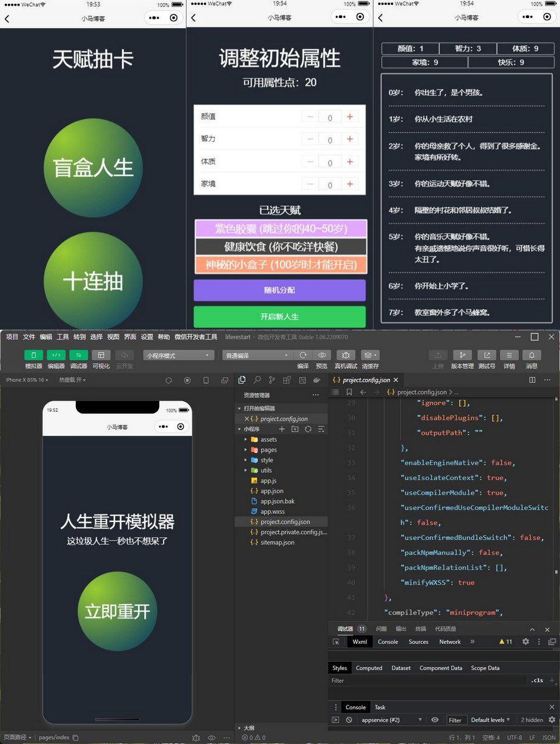Toggle the 调试器 debugger panel button
560x744 pixels.
click(x=78, y=355)
